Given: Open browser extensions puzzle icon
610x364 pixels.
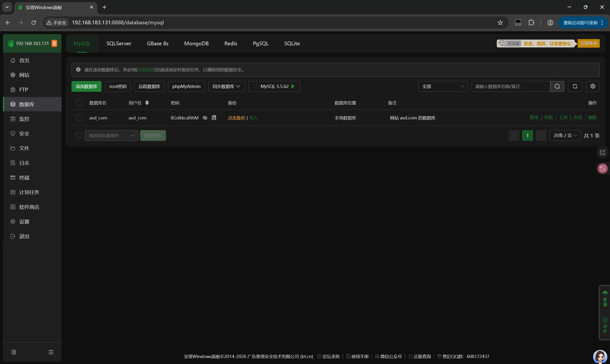Looking at the screenshot, I should click(531, 23).
